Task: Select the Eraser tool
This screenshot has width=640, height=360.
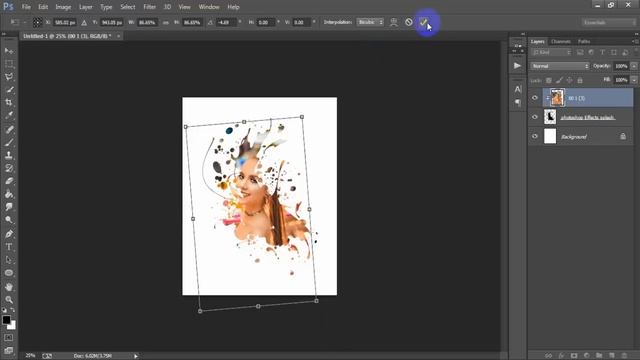Action: coord(9,181)
